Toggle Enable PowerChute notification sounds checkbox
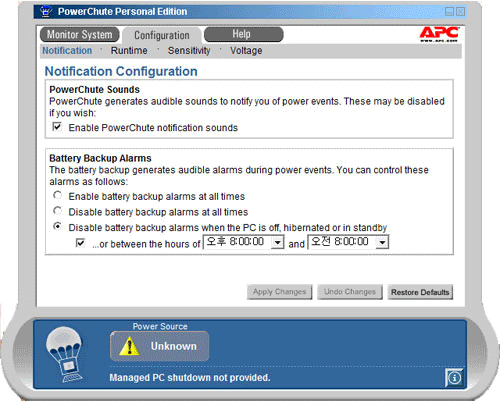 tap(57, 127)
